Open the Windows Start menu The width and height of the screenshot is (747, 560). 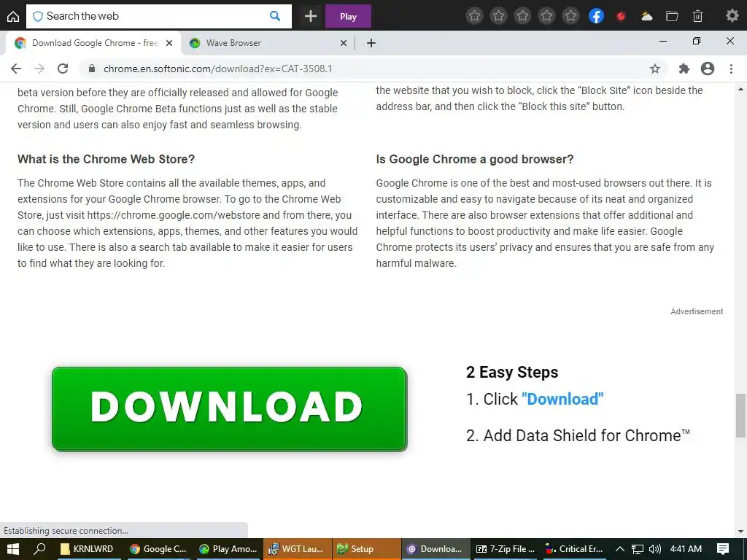tap(13, 549)
